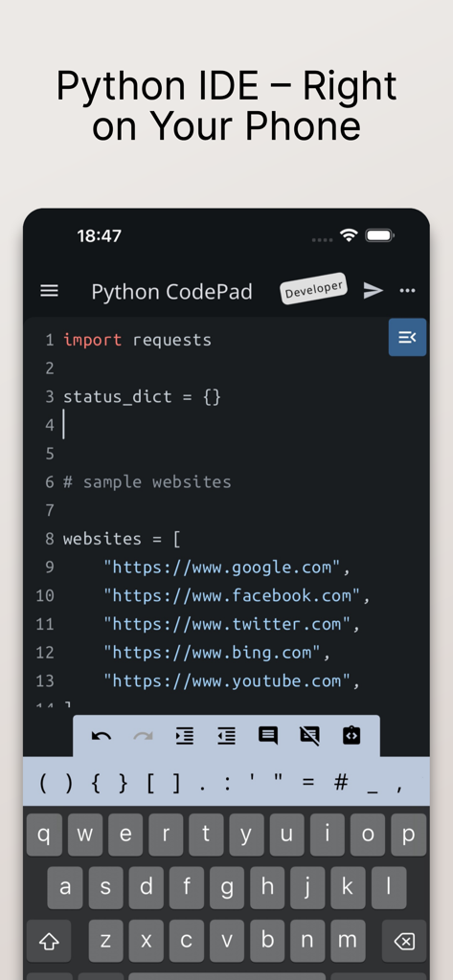
Task: Tap the l key
Action: (389, 887)
